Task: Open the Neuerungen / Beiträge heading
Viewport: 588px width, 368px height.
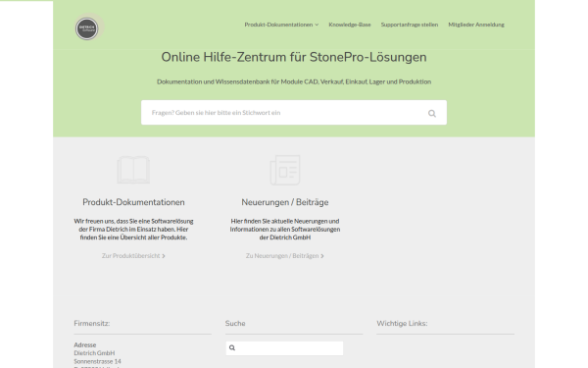Action: [x=285, y=202]
